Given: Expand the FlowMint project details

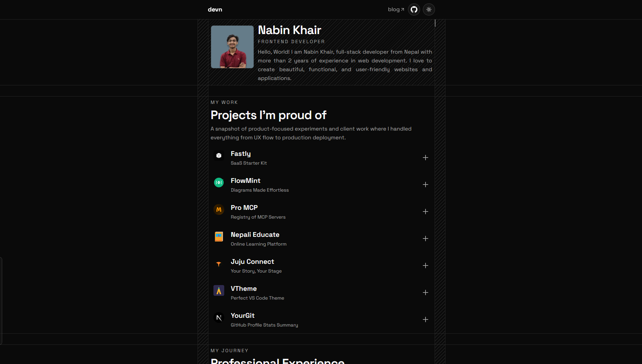Looking at the screenshot, I should coord(426,185).
